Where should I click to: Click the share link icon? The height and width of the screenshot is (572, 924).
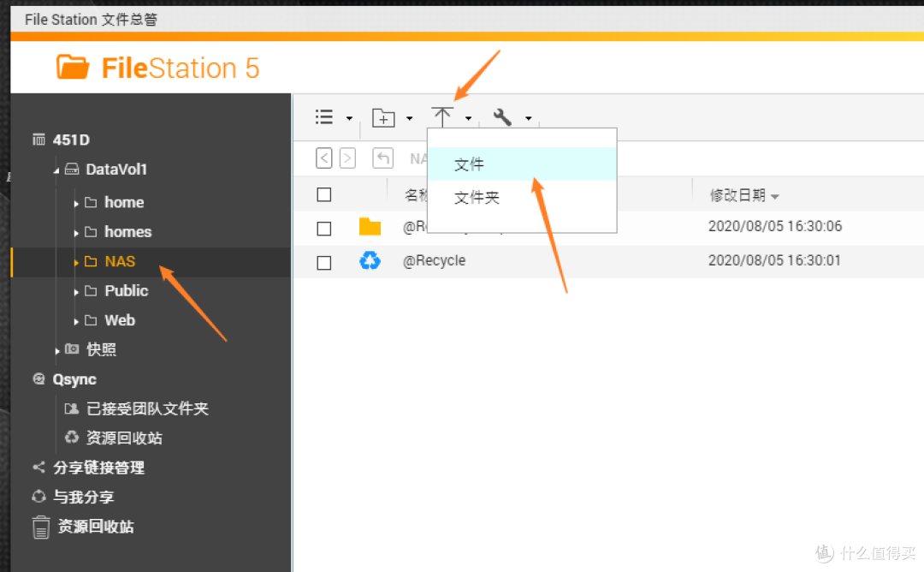(38, 467)
